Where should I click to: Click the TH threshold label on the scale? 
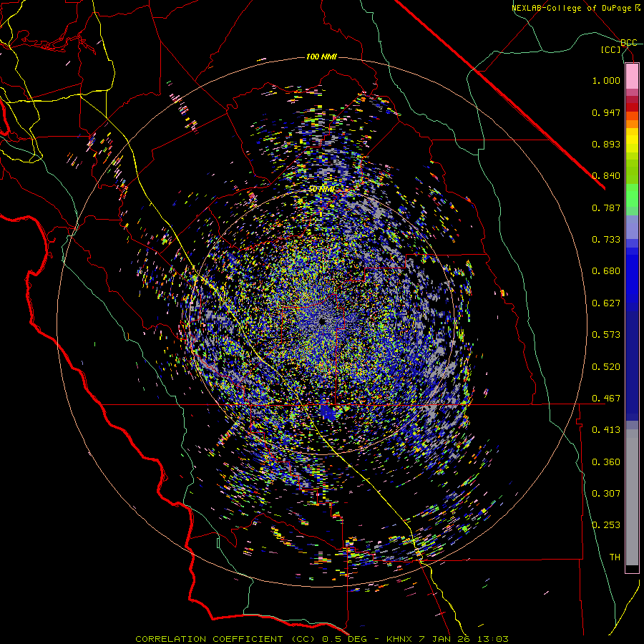point(615,557)
